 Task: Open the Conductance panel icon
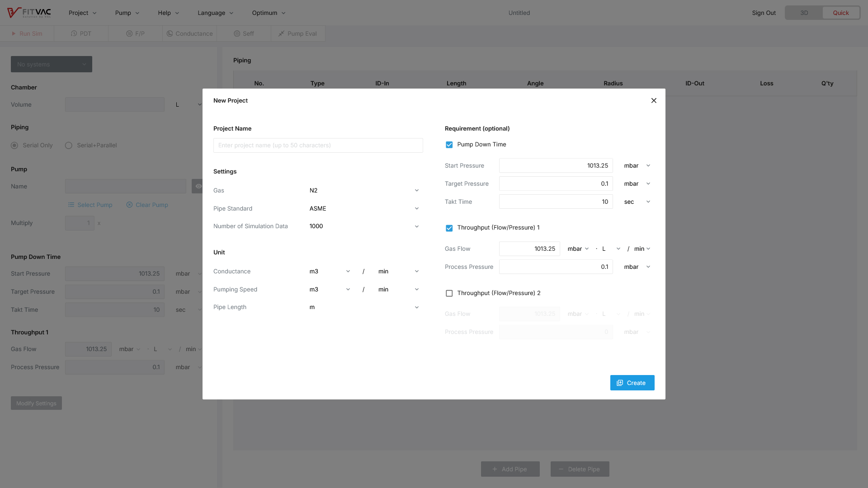pyautogui.click(x=170, y=33)
